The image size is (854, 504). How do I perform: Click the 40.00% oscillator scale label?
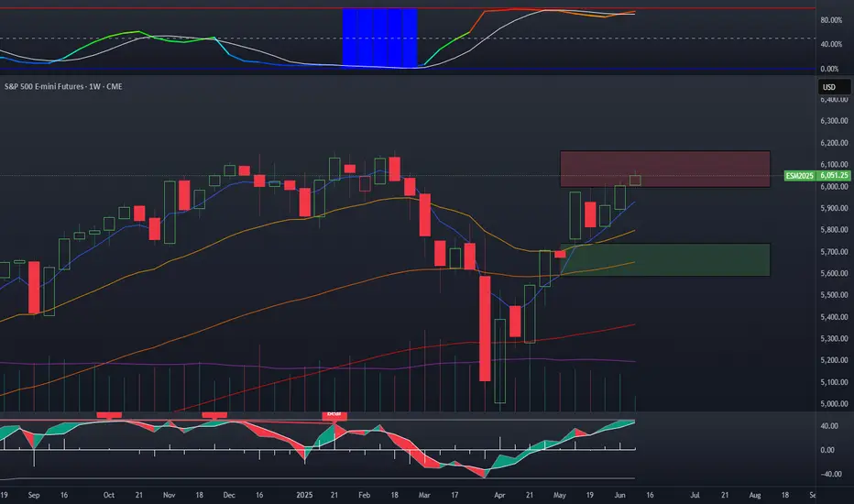click(x=831, y=44)
